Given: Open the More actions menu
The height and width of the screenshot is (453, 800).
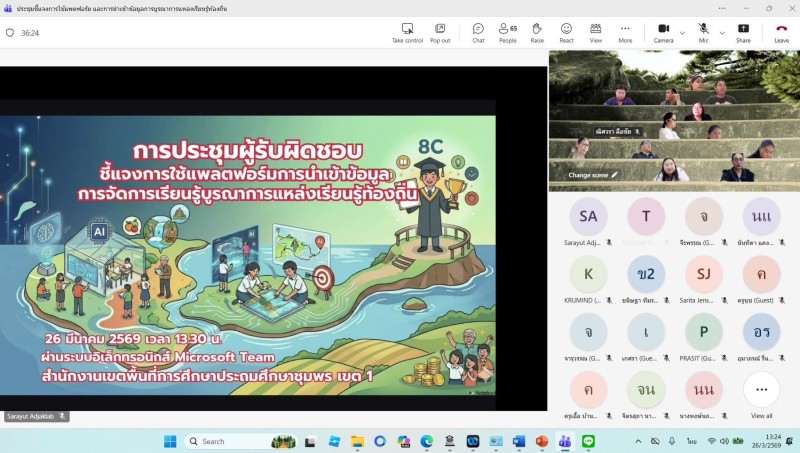Looking at the screenshot, I should [x=625, y=31].
